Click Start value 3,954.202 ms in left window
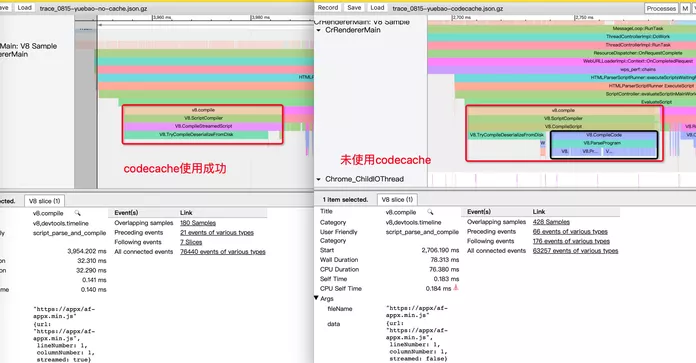 tap(87, 251)
